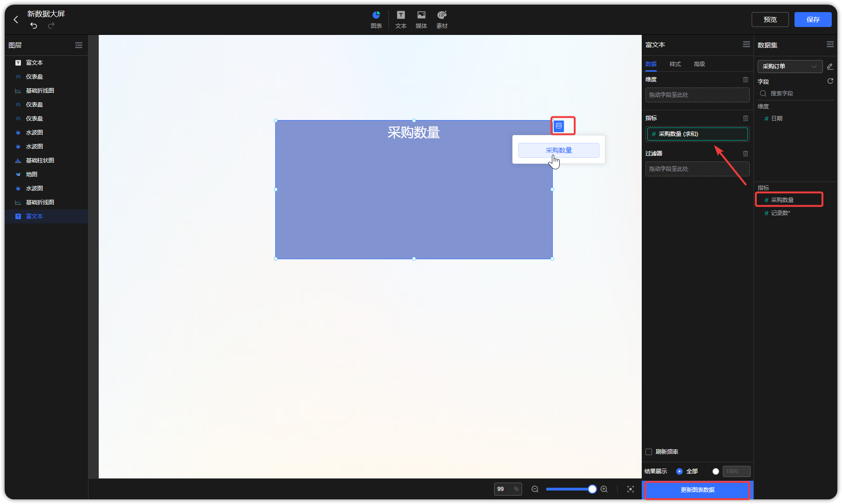This screenshot has width=842, height=504.
Task: Switch to the 样式 tab
Action: pos(675,64)
